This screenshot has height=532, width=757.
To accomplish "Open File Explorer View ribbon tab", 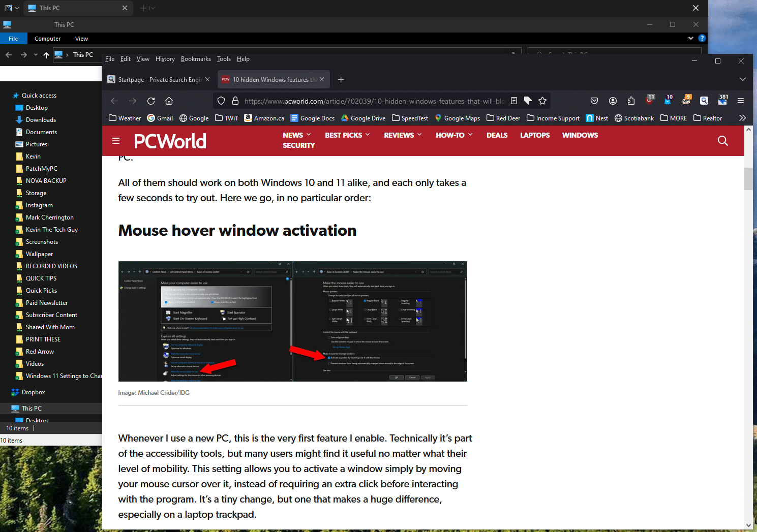I will point(81,39).
